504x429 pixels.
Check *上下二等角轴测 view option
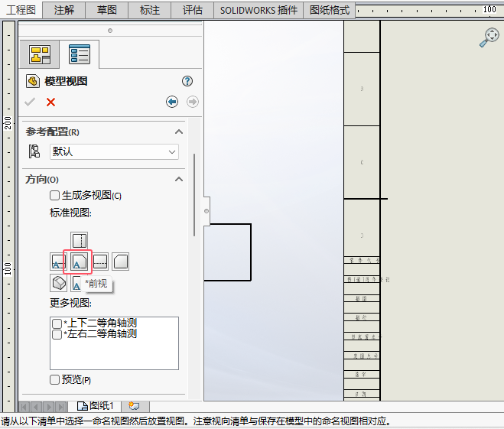pyautogui.click(x=57, y=323)
